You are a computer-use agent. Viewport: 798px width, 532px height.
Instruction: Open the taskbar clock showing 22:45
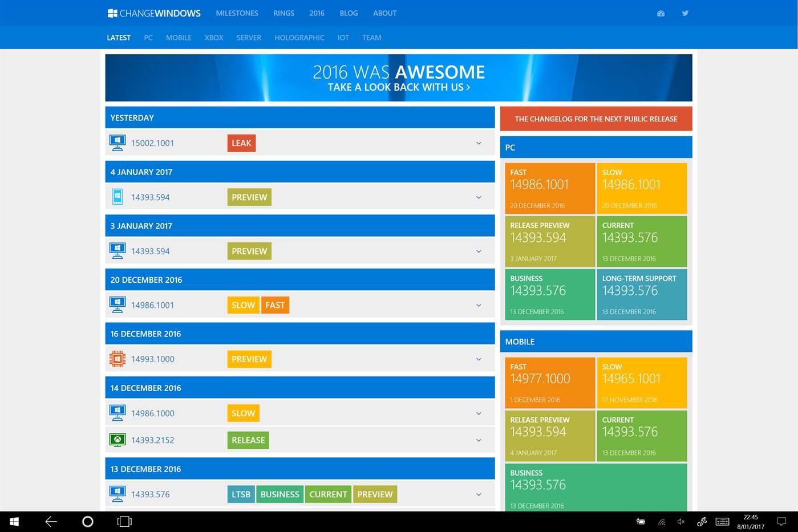(751, 522)
